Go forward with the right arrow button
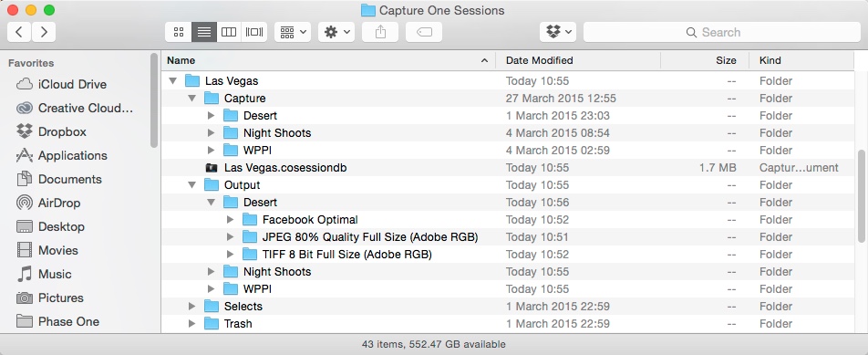 (43, 32)
